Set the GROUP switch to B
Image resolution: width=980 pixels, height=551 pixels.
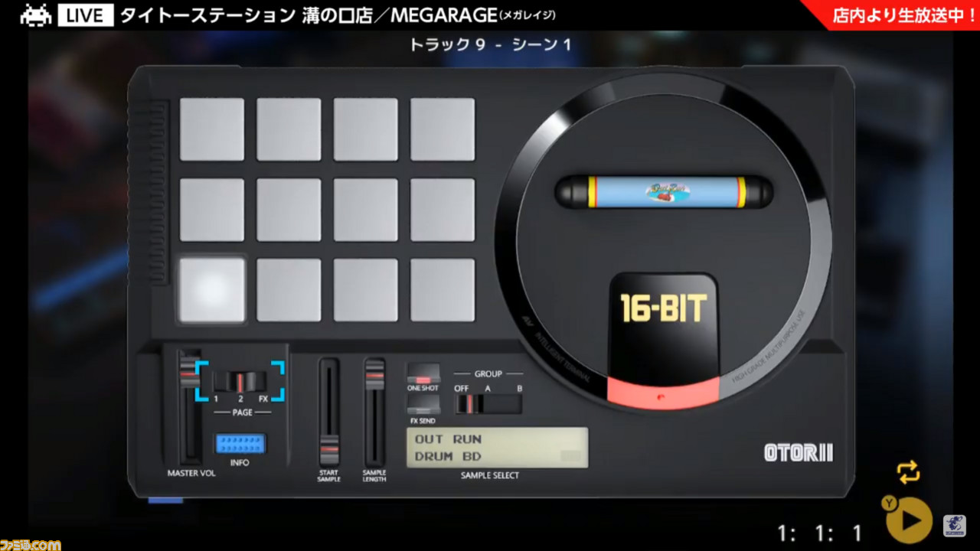[x=520, y=389]
